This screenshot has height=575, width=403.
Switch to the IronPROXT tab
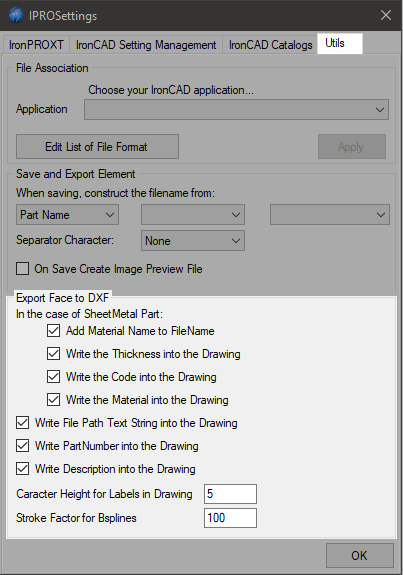tap(36, 45)
